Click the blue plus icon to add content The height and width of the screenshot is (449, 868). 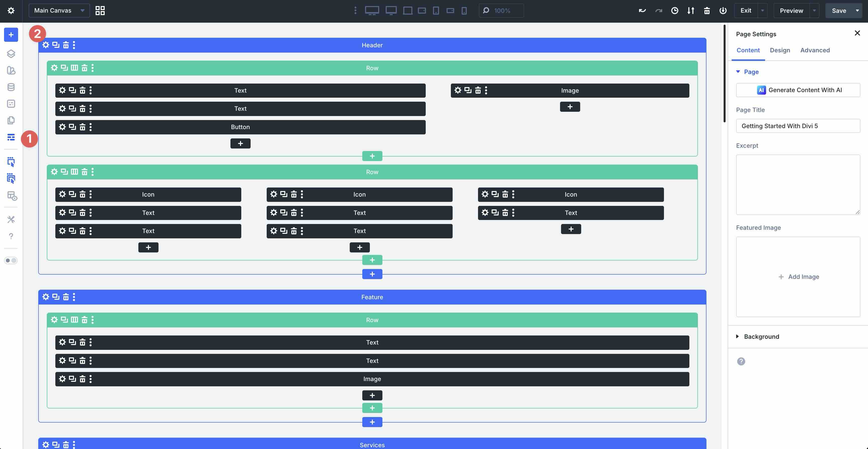tap(11, 35)
